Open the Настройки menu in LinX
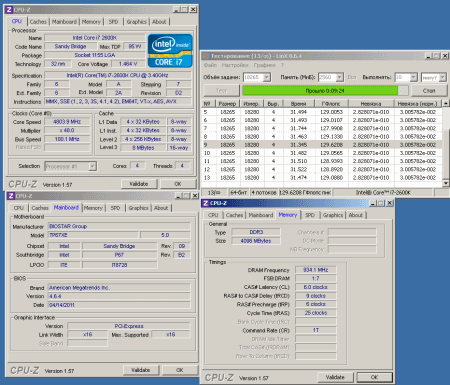Screen dimensions: 450x385 point(235,65)
